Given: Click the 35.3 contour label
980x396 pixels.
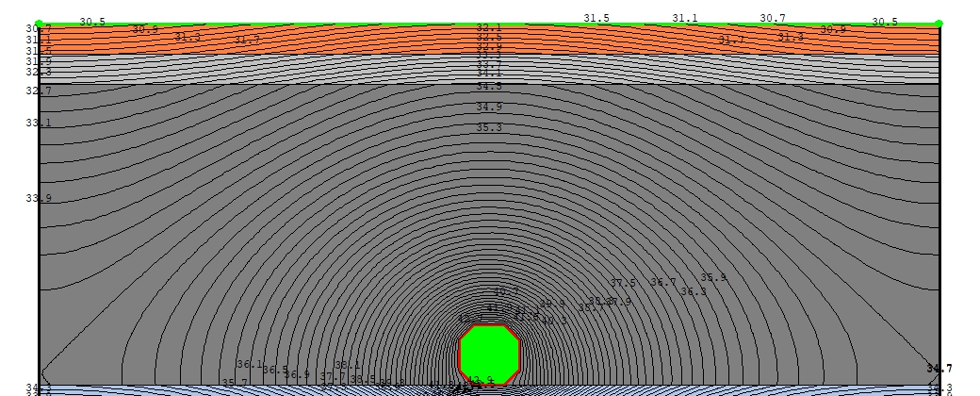Looking at the screenshot, I should click(489, 127).
